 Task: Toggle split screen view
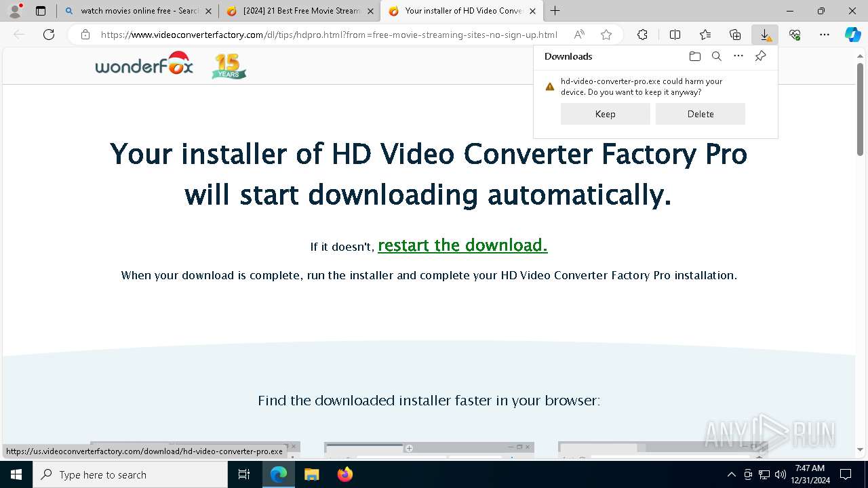[x=675, y=35]
